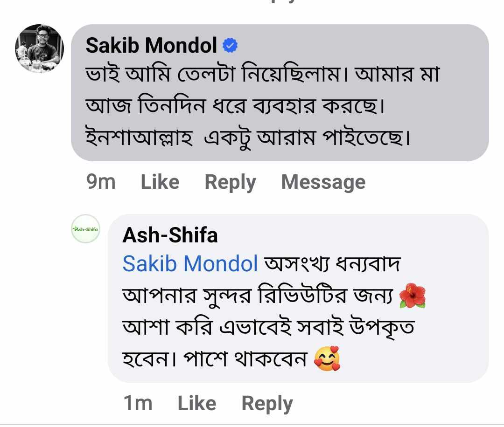Click the 9m comment timestamp
Screen dimensions: 504x427
[101, 182]
